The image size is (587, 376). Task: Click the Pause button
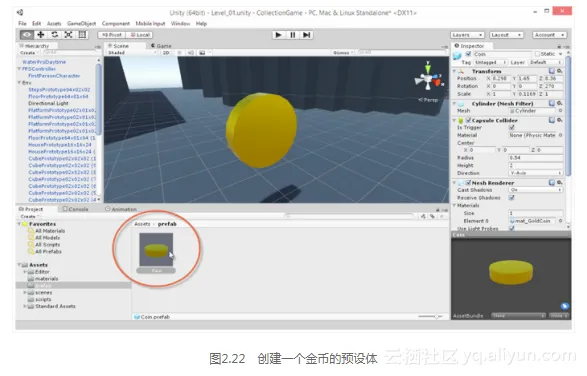292,35
